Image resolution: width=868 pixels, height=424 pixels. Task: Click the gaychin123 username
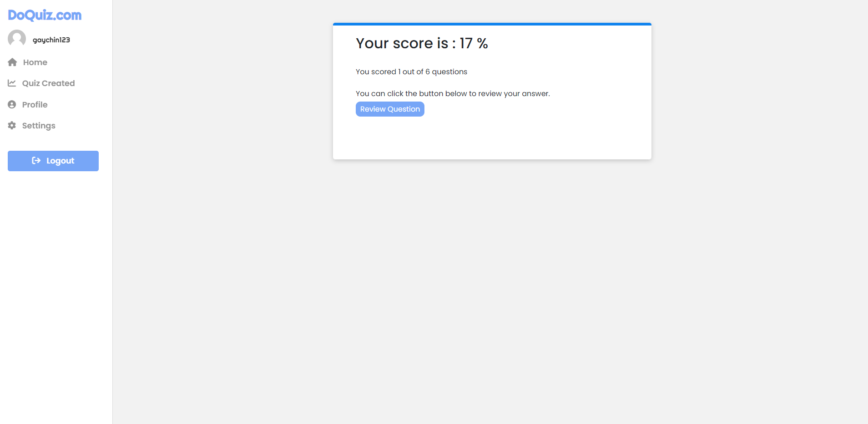point(51,40)
